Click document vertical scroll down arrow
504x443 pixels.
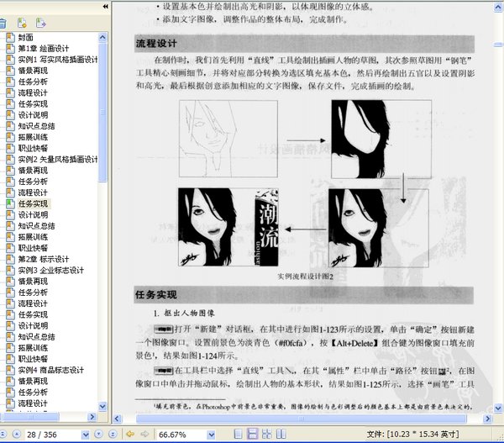[x=498, y=408]
